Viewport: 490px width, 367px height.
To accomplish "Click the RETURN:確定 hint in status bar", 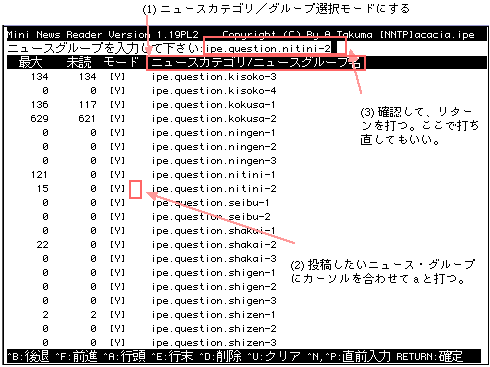I will [429, 357].
